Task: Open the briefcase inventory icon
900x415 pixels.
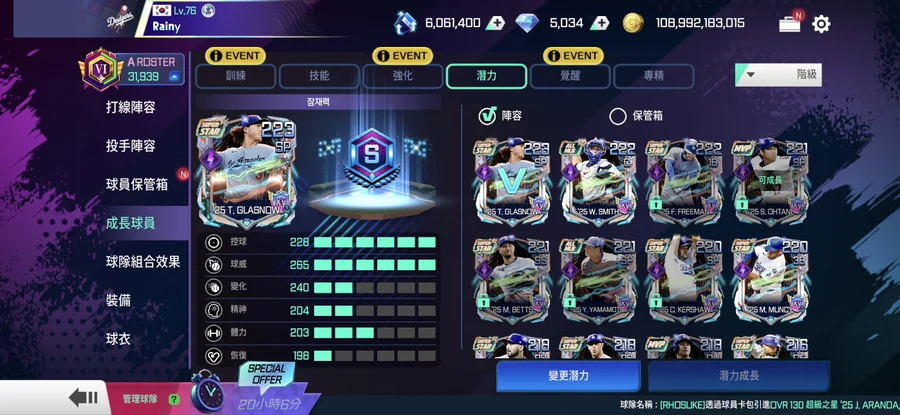Action: tap(790, 24)
